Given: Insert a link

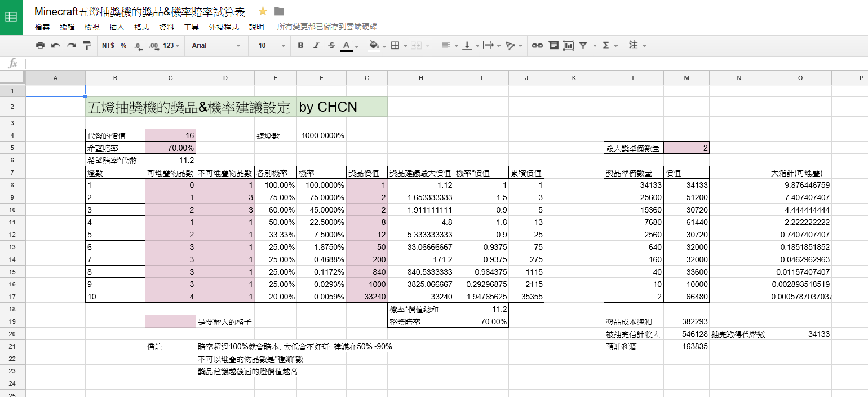Looking at the screenshot, I should [537, 46].
